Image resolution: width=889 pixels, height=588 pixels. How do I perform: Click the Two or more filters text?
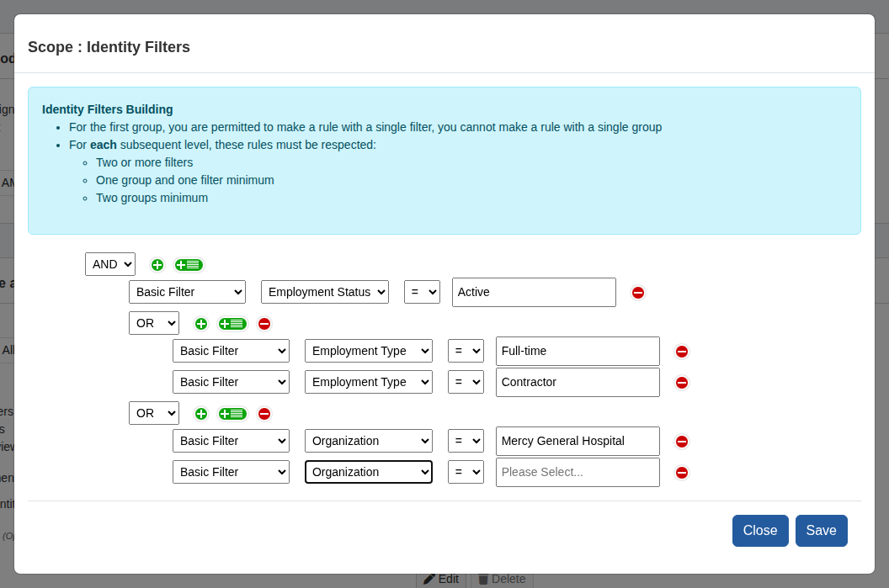144,162
